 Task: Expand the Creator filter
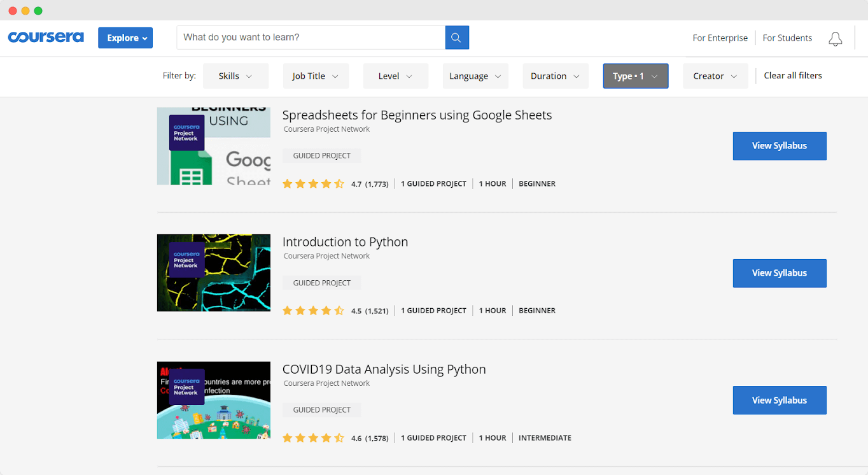(715, 76)
